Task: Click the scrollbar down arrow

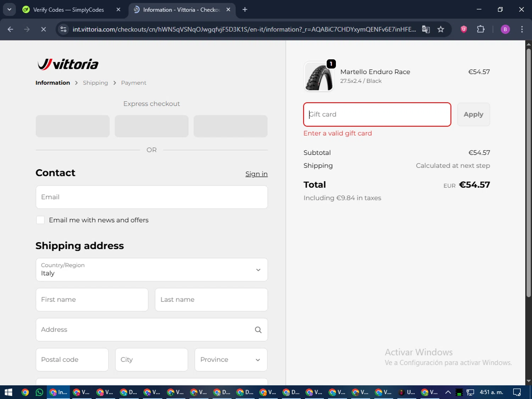Action: click(x=528, y=381)
